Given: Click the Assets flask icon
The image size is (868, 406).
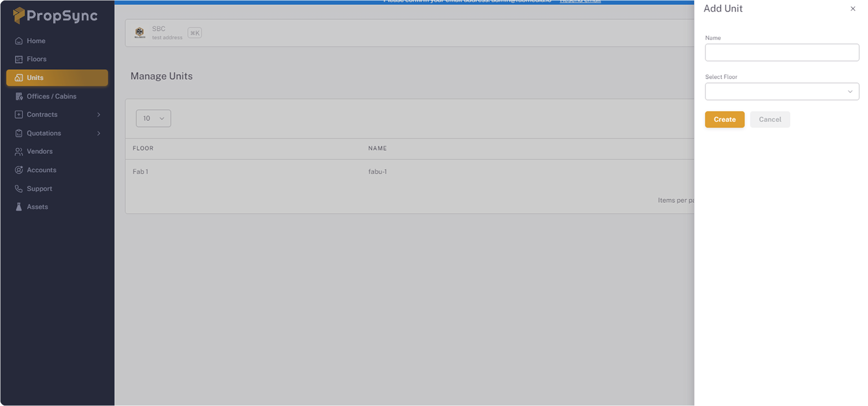Looking at the screenshot, I should 19,207.
